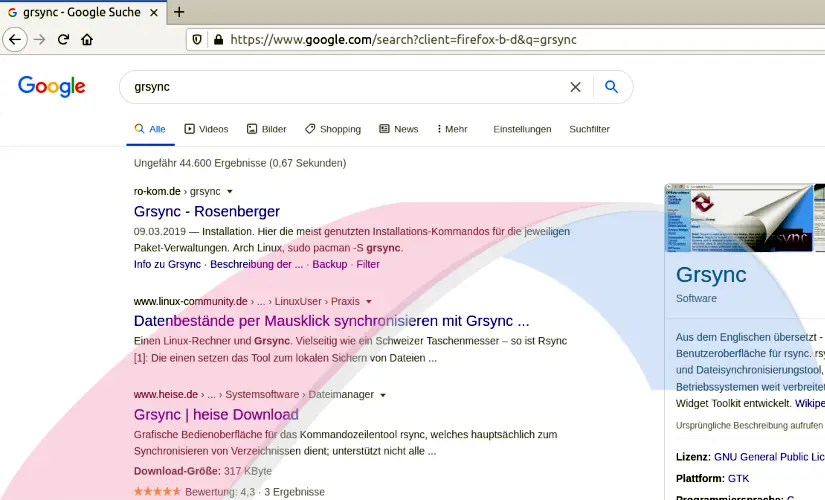Expand options arrow beside heise.de result
825x500 pixels.
tap(383, 395)
